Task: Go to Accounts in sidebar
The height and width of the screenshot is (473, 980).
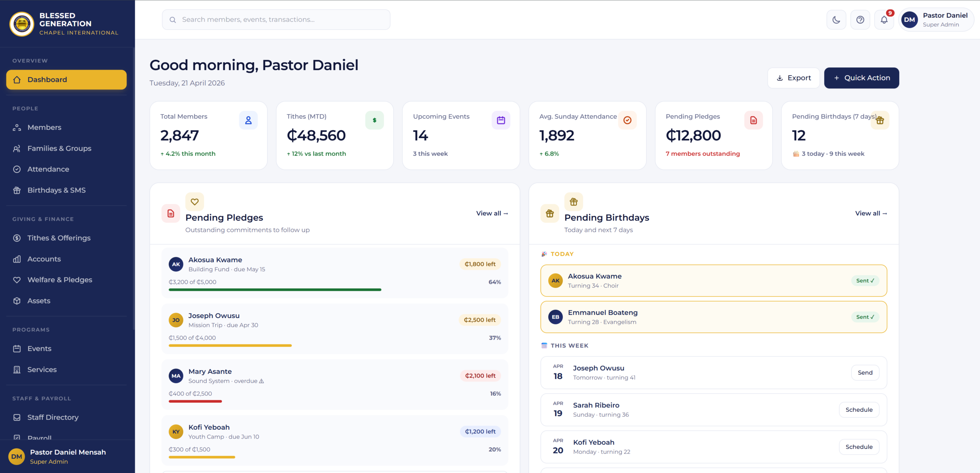Action: click(66, 259)
